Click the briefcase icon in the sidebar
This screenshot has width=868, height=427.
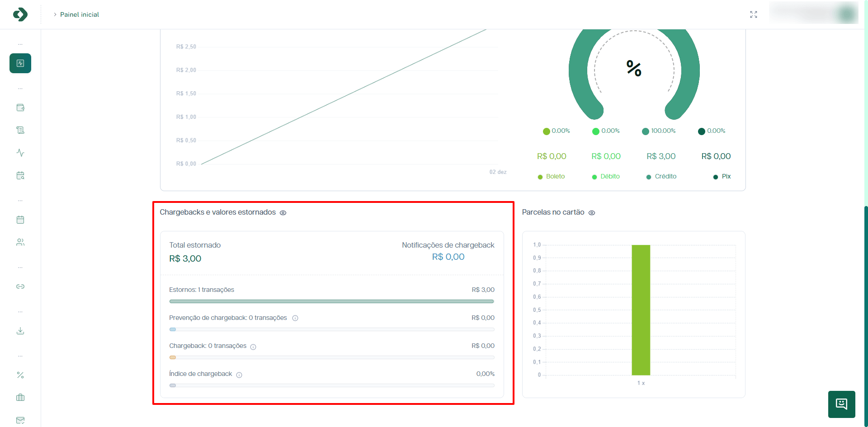20,398
